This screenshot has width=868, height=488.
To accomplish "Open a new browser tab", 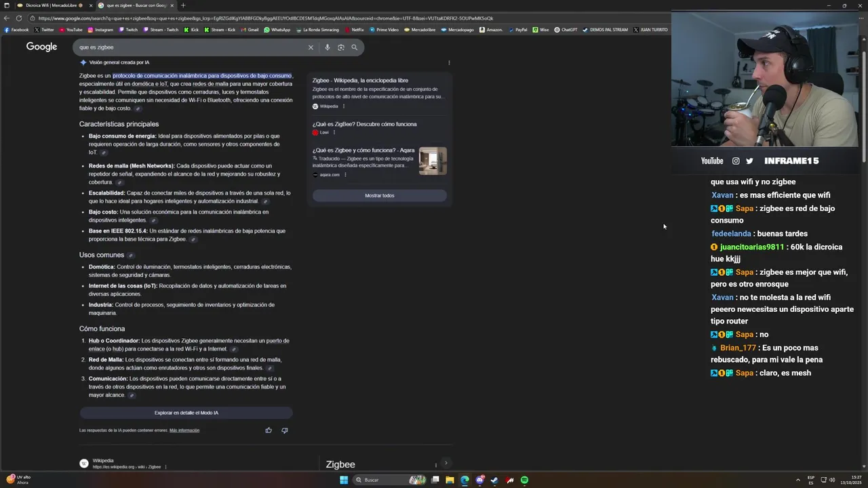I will [183, 5].
